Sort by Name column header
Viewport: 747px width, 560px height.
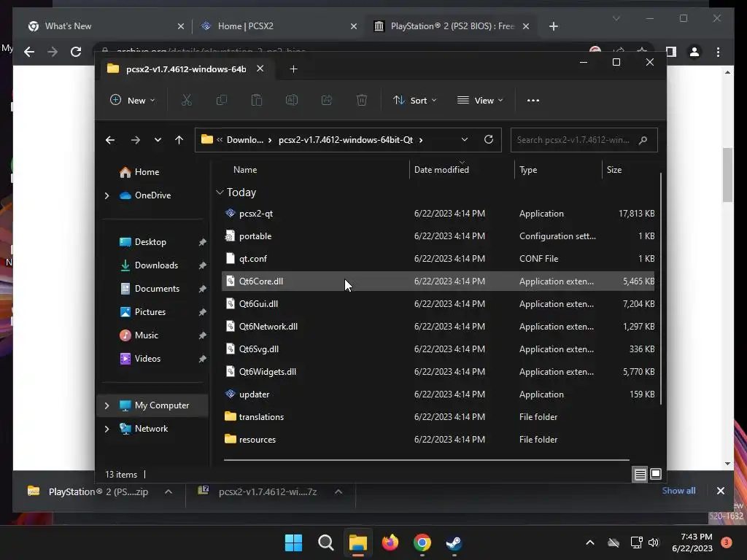tap(245, 169)
